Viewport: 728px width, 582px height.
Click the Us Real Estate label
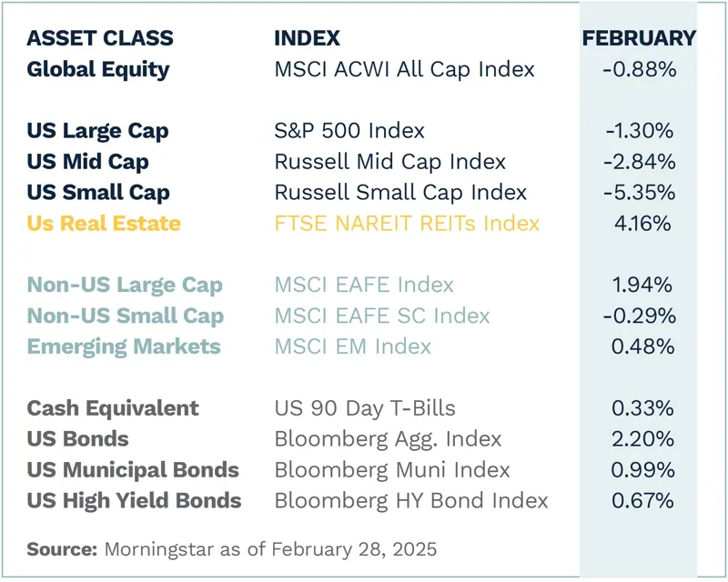(104, 224)
